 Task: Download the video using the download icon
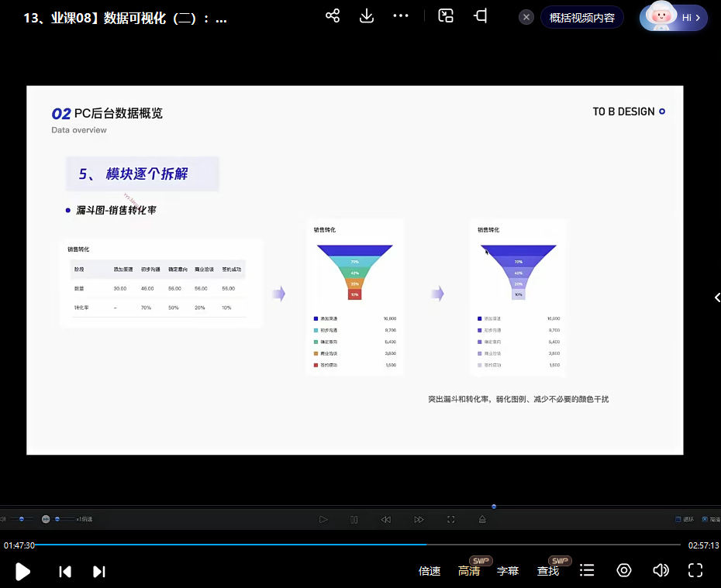tap(367, 15)
